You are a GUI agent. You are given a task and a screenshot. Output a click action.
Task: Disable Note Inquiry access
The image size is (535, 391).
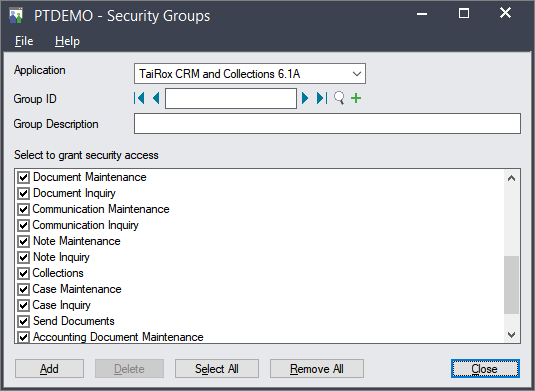click(24, 257)
